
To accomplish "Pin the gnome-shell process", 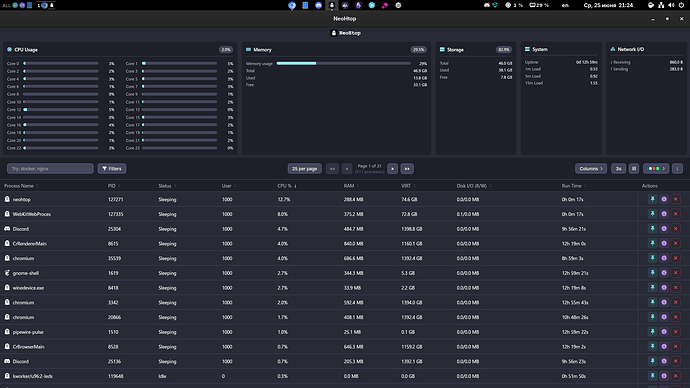I will point(652,273).
